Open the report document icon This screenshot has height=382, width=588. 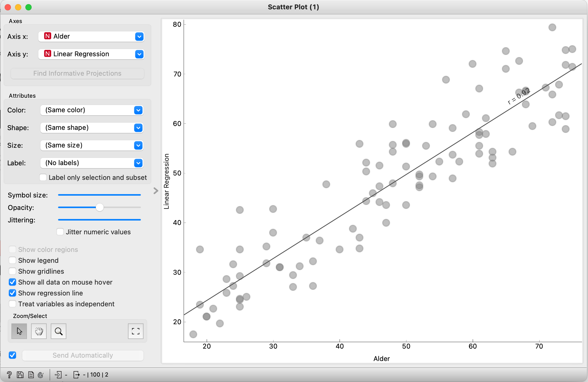coord(31,374)
